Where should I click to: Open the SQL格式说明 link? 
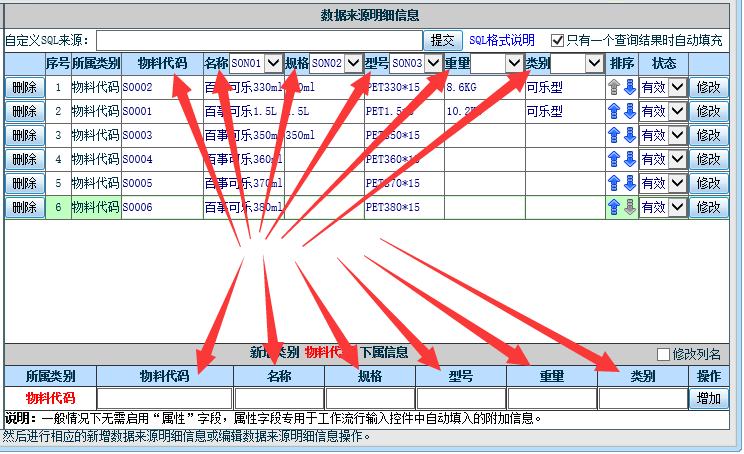pyautogui.click(x=505, y=41)
